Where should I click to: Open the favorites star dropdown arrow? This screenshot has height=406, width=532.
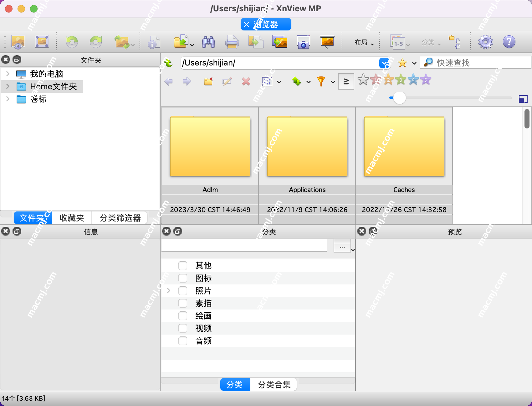click(414, 63)
